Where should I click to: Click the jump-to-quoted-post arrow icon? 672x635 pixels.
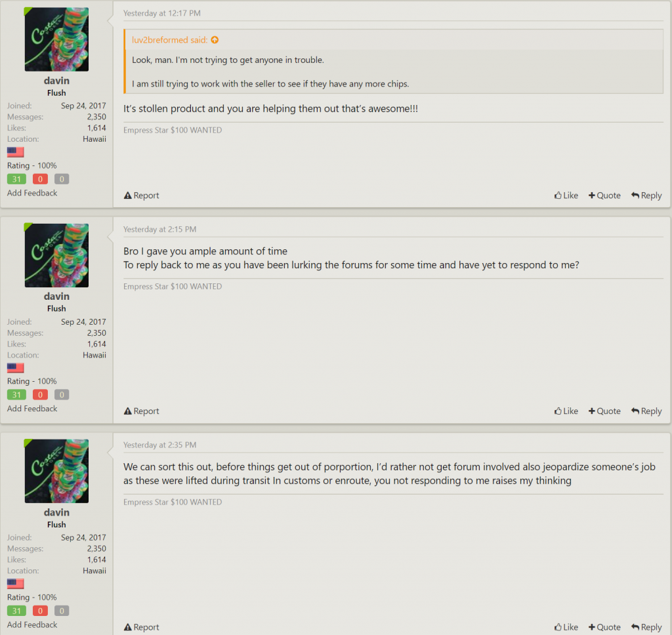tap(215, 40)
